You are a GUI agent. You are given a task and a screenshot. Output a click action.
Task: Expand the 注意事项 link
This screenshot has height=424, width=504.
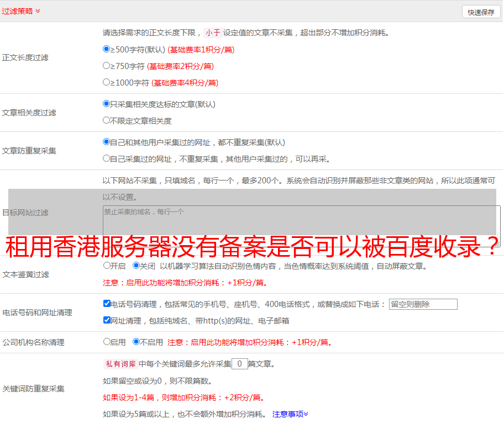pos(290,414)
